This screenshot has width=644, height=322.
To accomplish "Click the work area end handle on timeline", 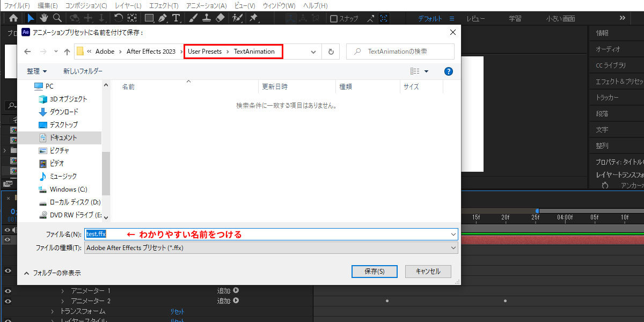I will (x=537, y=211).
